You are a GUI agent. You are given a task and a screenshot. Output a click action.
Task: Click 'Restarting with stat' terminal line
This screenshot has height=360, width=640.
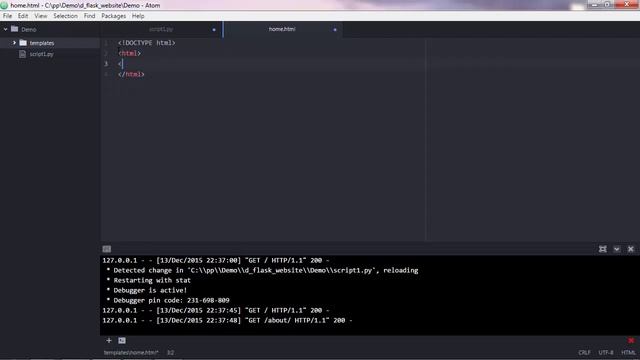149,280
